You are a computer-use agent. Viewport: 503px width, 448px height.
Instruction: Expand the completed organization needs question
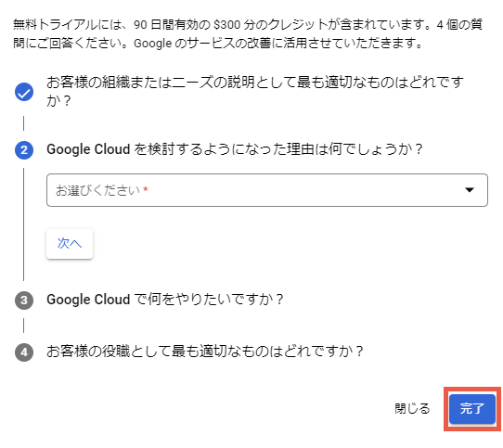[255, 92]
